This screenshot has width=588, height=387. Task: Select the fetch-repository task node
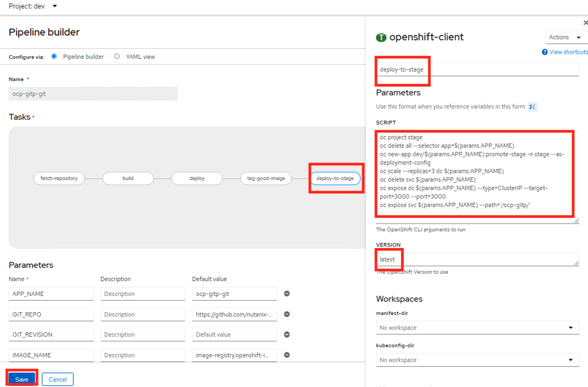click(59, 178)
